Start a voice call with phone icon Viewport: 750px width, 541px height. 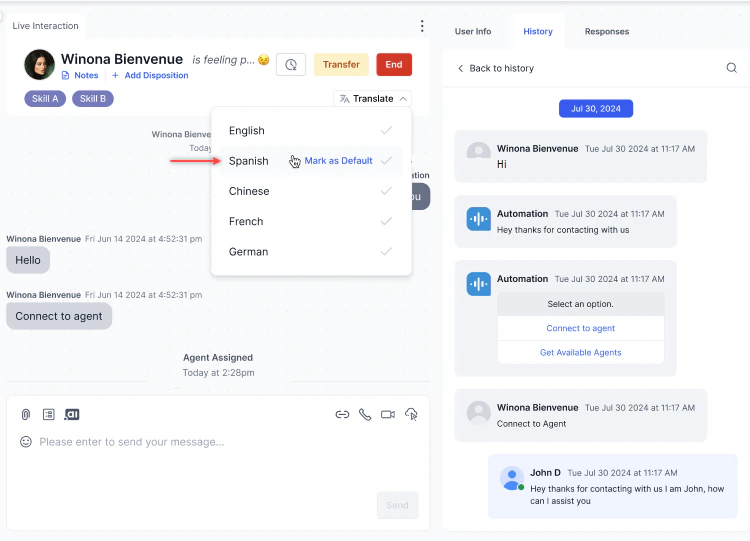pos(365,414)
